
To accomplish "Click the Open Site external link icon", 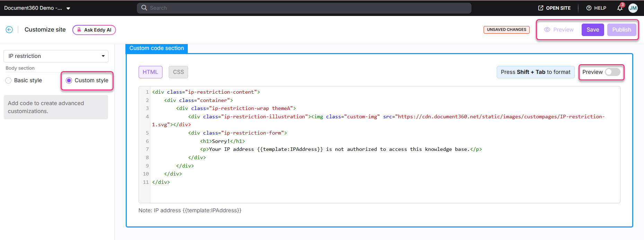I will coord(540,8).
